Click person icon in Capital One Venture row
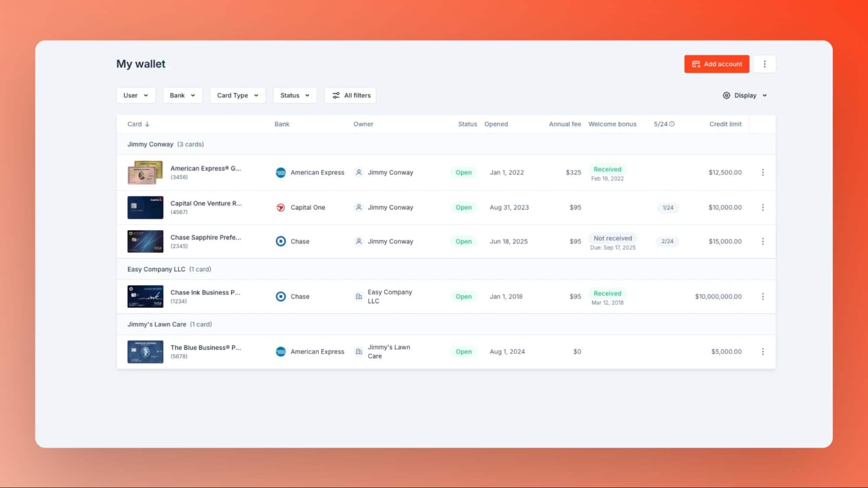Screen dimensions: 868x488 point(359,207)
